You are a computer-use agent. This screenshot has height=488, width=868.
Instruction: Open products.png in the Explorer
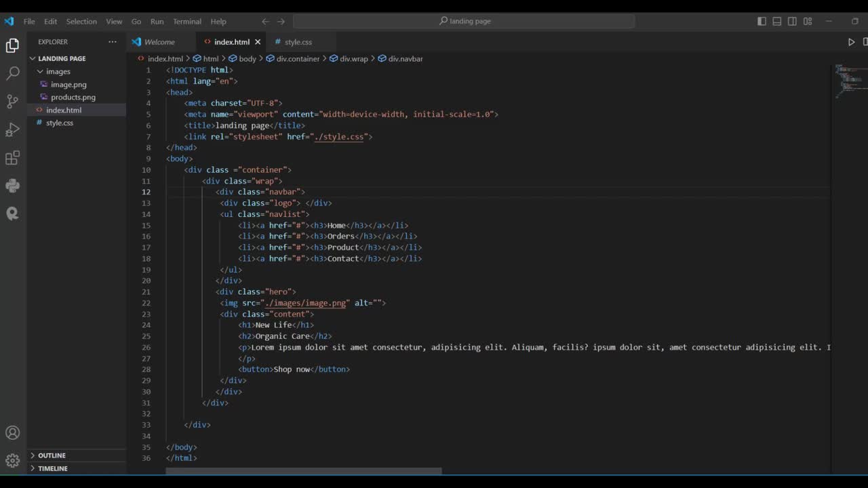coord(73,97)
